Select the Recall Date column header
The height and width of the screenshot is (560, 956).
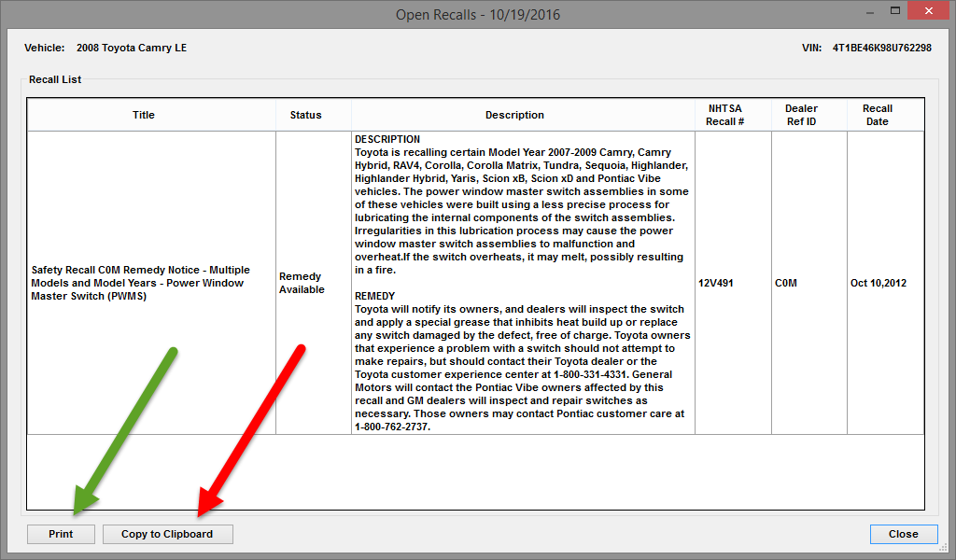(x=885, y=115)
